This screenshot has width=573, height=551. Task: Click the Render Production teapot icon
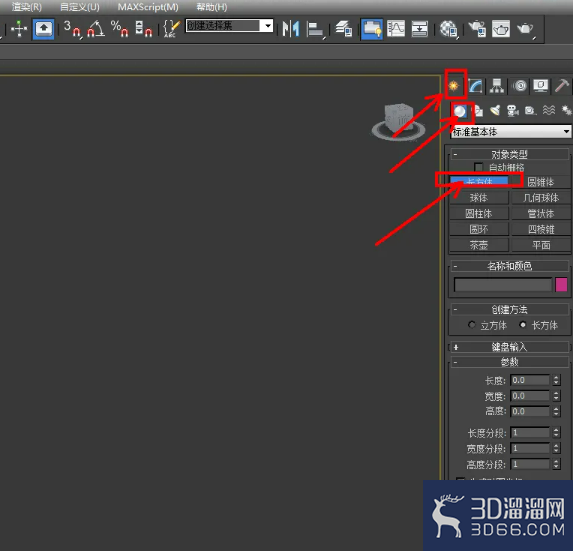coord(525,29)
